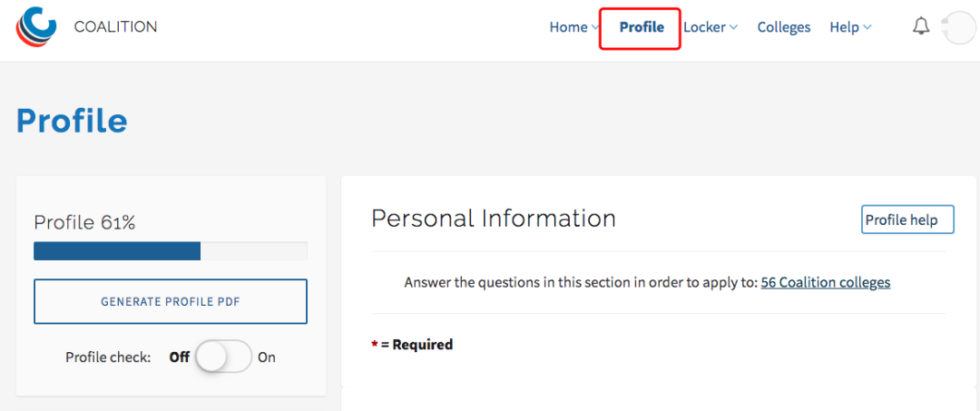This screenshot has height=411, width=980.
Task: Open the Profile tab in navigation
Action: (x=641, y=28)
